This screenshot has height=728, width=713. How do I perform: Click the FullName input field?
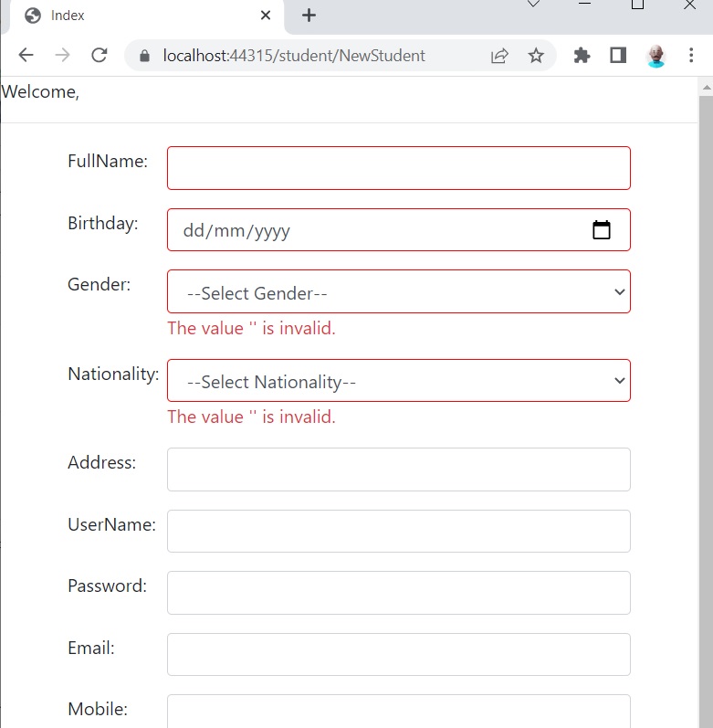click(x=398, y=168)
